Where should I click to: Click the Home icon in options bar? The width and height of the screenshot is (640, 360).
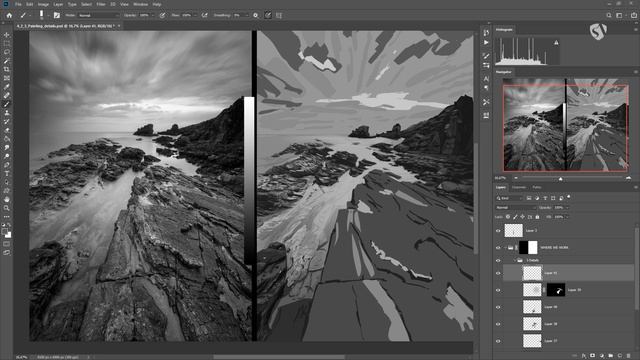point(9,15)
